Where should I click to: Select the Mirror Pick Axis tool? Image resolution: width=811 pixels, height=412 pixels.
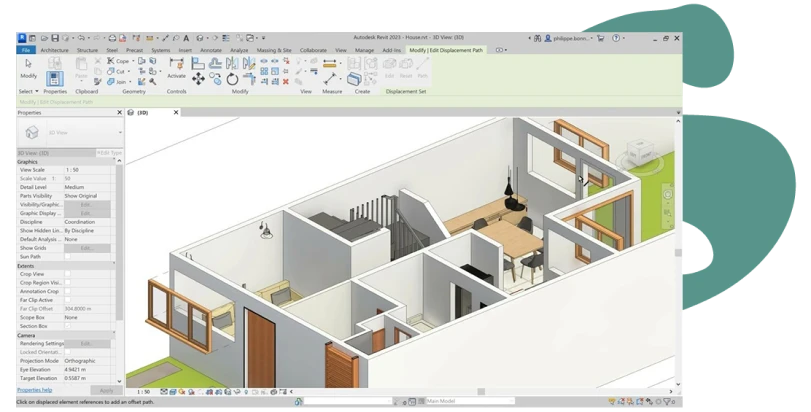[232, 64]
